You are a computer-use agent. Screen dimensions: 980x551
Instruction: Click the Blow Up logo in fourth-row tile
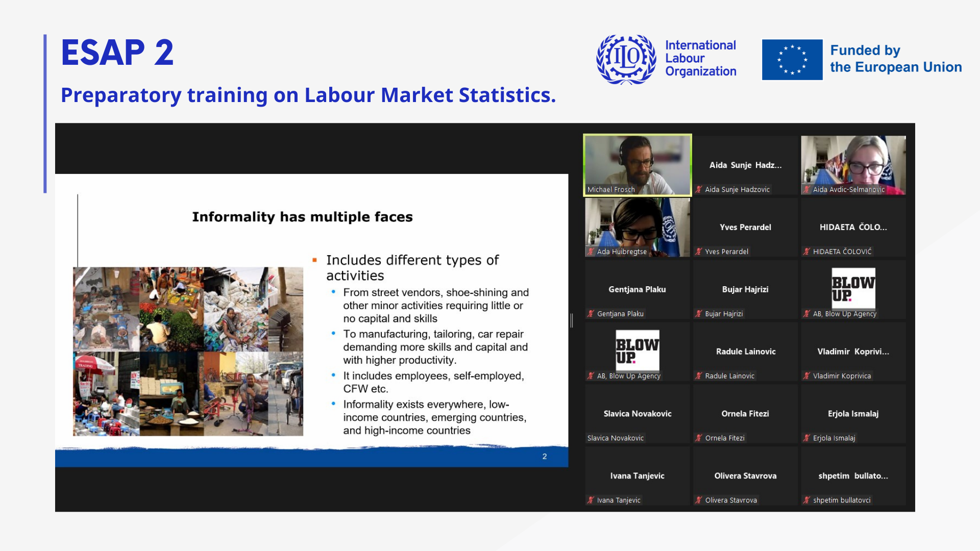click(638, 350)
